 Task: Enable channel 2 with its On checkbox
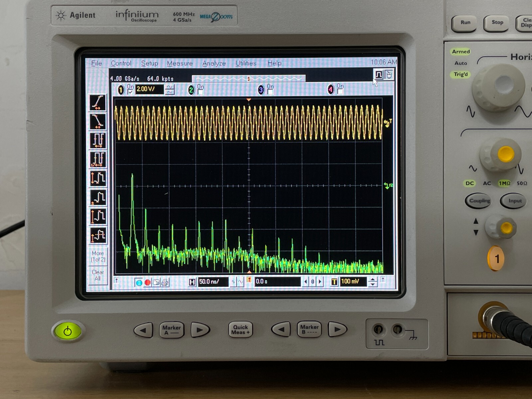point(200,92)
